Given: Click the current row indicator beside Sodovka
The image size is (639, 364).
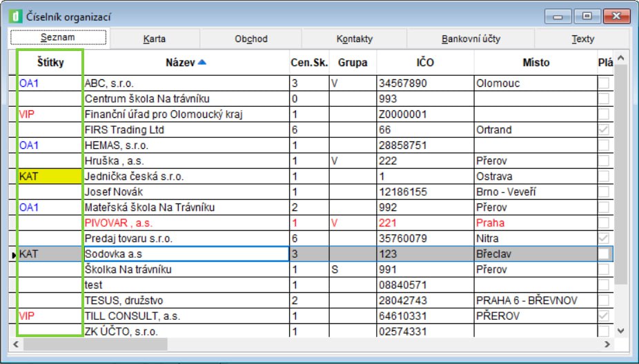Looking at the screenshot, I should coord(12,254).
